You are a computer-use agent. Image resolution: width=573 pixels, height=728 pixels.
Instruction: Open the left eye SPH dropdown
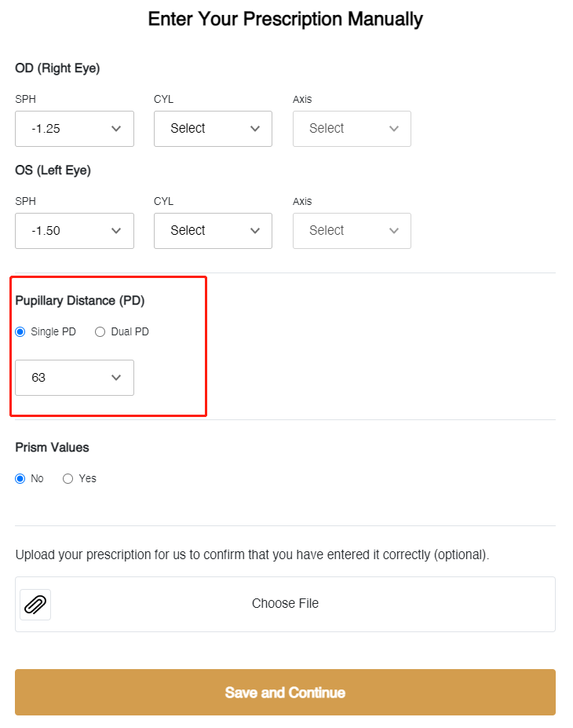tap(75, 231)
